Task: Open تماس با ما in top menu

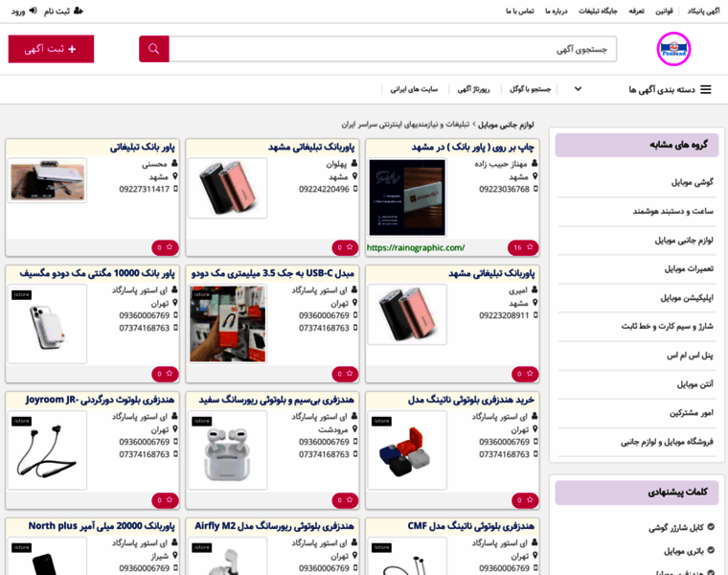Action: [519, 11]
